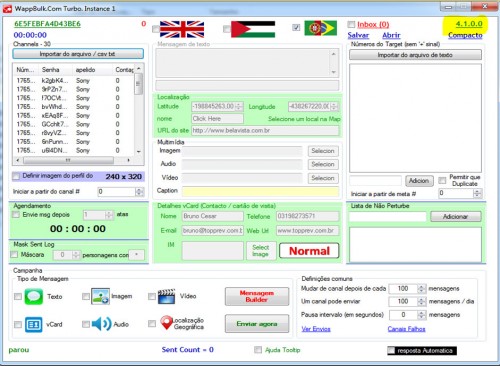Click the Salvar link
This screenshot has height=366, width=500.
358,35
